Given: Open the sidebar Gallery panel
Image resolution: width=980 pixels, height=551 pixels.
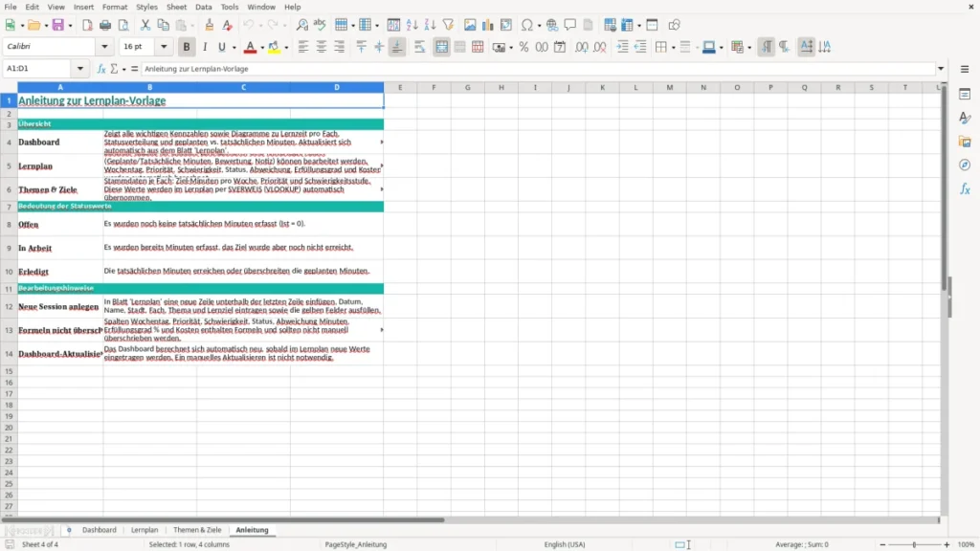Looking at the screenshot, I should click(965, 142).
